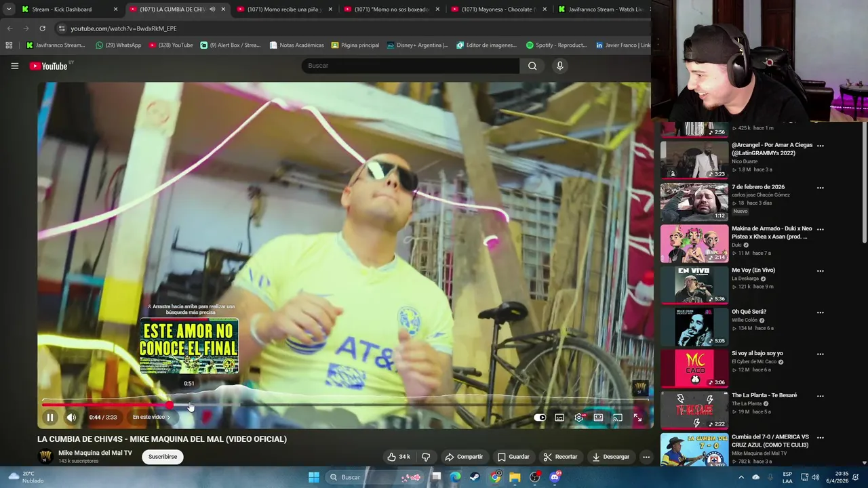This screenshot has width=868, height=488.
Task: Mute the tab via its speaker icon
Action: click(212, 9)
